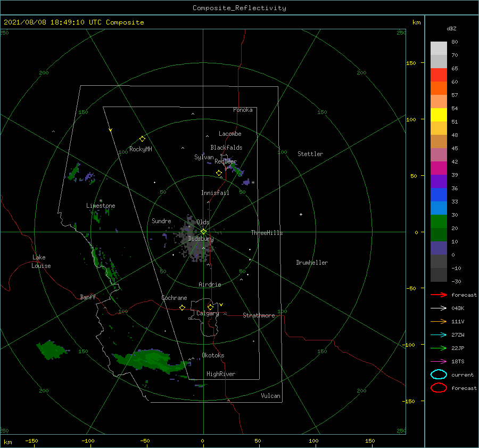Click the yellow diamond marker near Cochrane
Screen dimensions: 479x448
point(182,308)
